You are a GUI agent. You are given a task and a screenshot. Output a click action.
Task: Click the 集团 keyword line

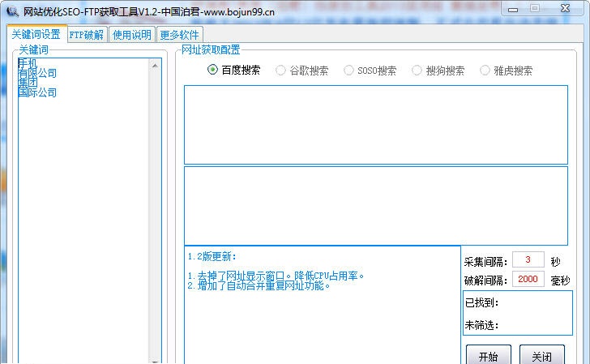28,83
